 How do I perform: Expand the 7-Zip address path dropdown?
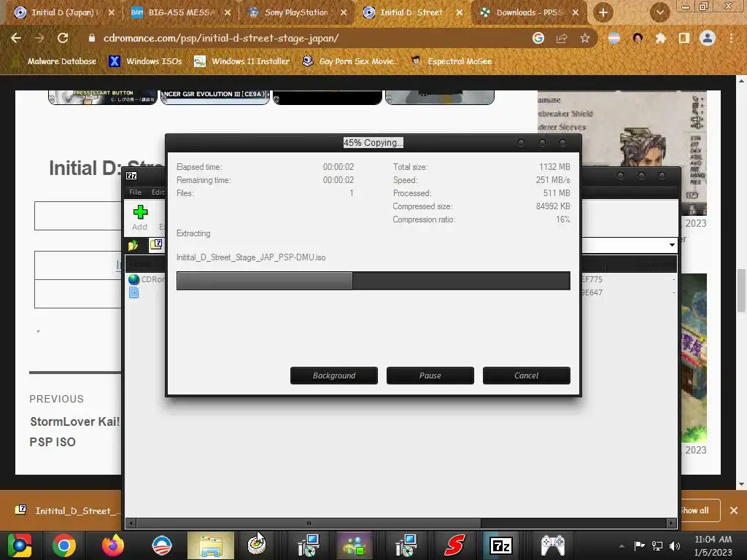coord(672,245)
